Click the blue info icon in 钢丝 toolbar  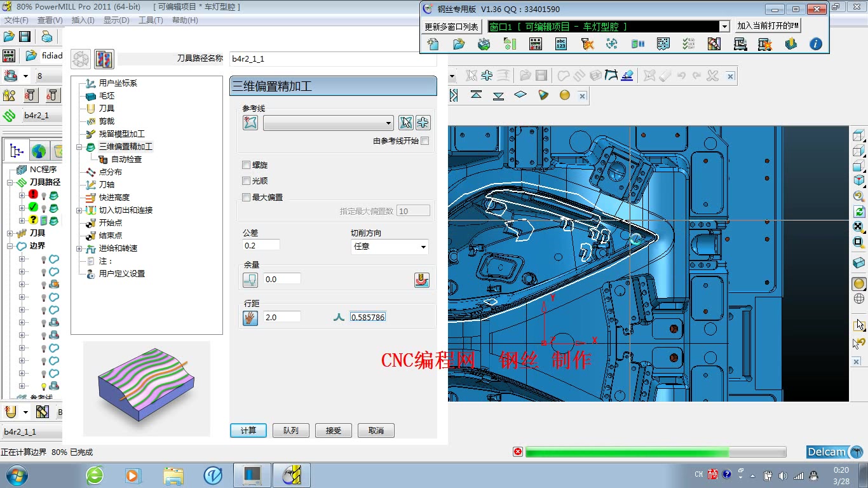[x=816, y=44]
